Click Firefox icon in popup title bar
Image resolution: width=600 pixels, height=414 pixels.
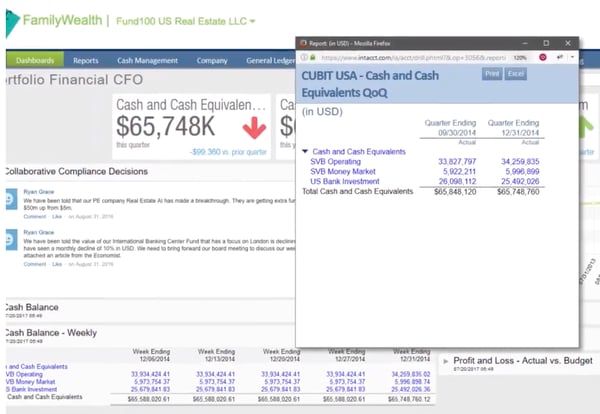click(x=303, y=44)
